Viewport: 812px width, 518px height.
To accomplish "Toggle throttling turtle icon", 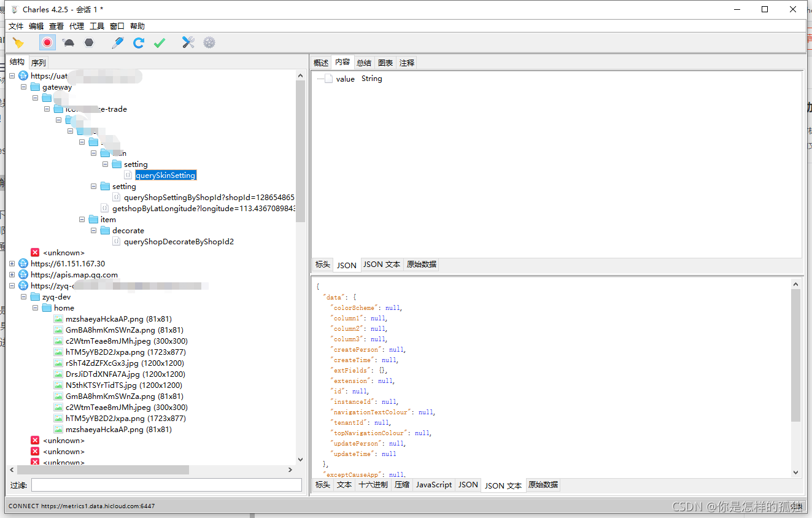I will (69, 42).
